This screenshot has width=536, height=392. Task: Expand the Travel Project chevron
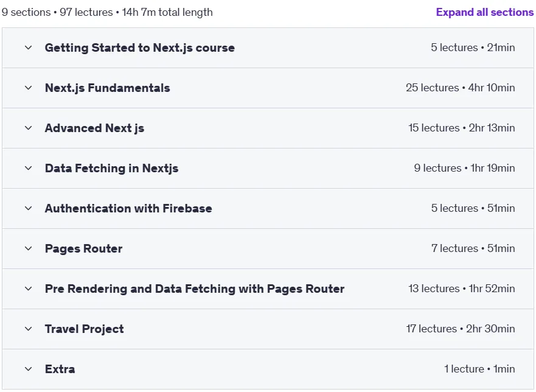click(x=29, y=329)
